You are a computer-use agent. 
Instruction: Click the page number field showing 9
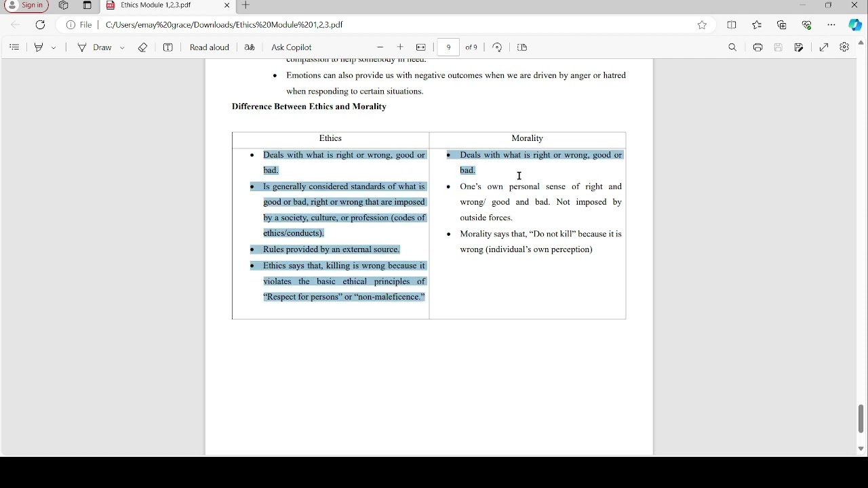tap(448, 47)
